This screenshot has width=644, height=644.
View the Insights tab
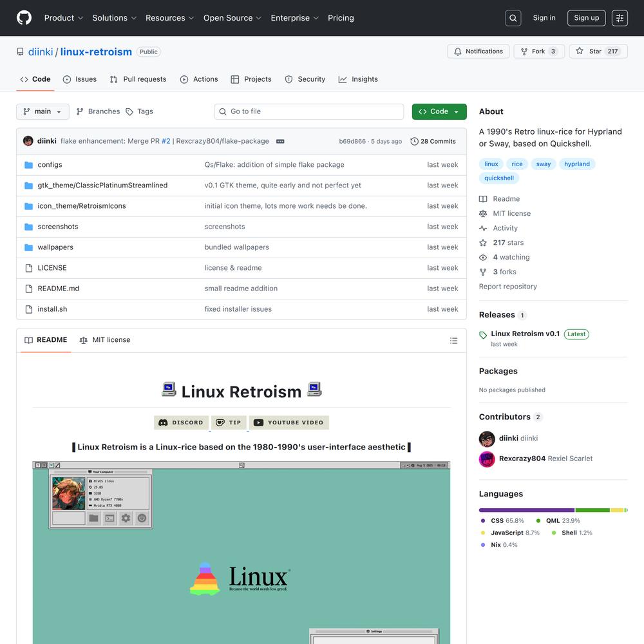[x=358, y=79]
